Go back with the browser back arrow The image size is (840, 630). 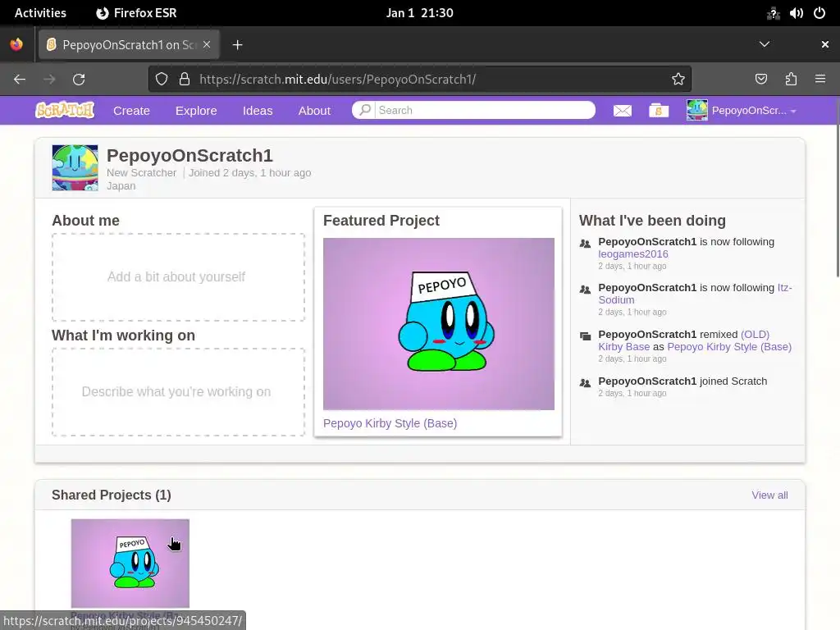[x=20, y=80]
